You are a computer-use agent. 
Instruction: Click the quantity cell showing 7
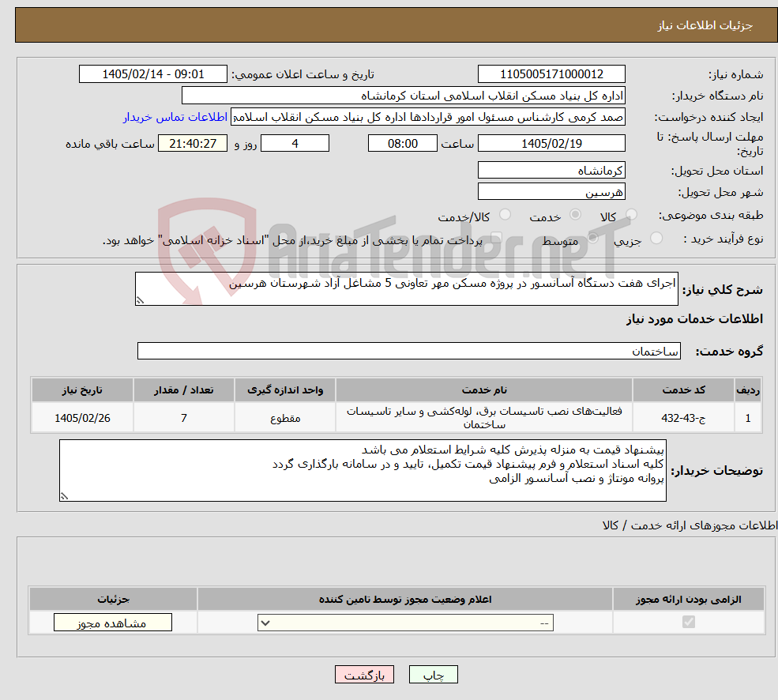click(x=183, y=417)
